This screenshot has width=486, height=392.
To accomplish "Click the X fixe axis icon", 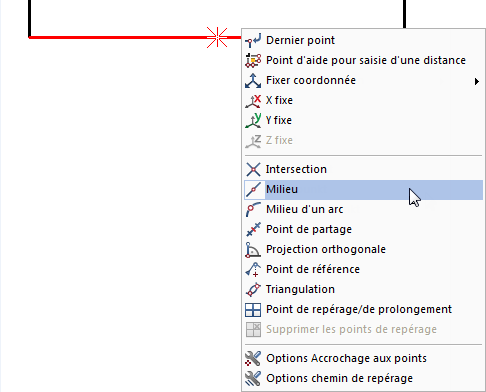I will (x=253, y=100).
